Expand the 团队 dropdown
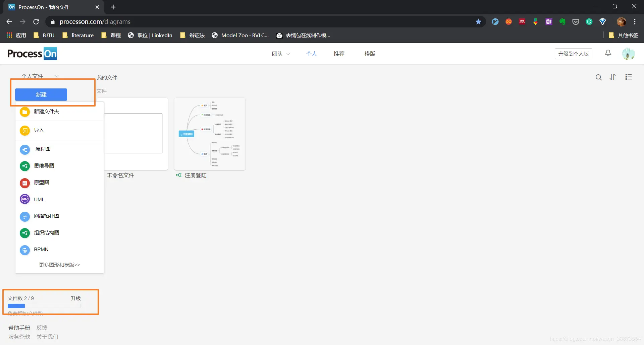Image resolution: width=644 pixels, height=345 pixels. [x=281, y=54]
